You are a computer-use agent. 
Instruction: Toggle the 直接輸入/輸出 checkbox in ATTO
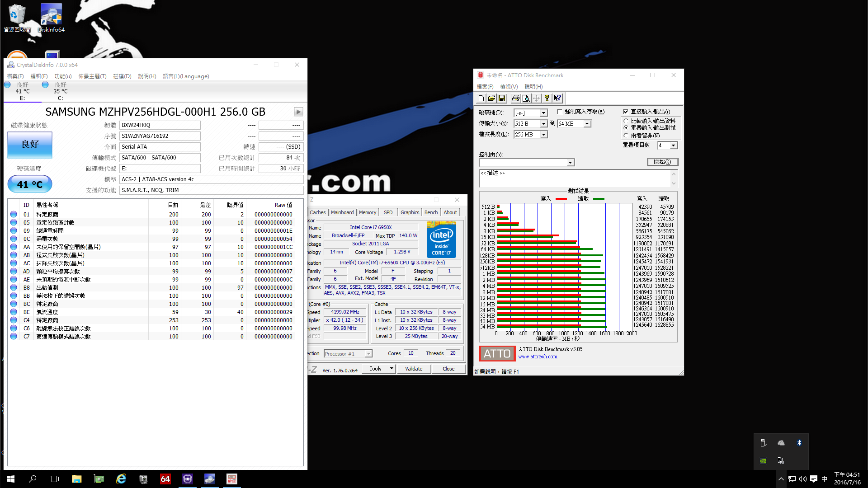point(626,112)
